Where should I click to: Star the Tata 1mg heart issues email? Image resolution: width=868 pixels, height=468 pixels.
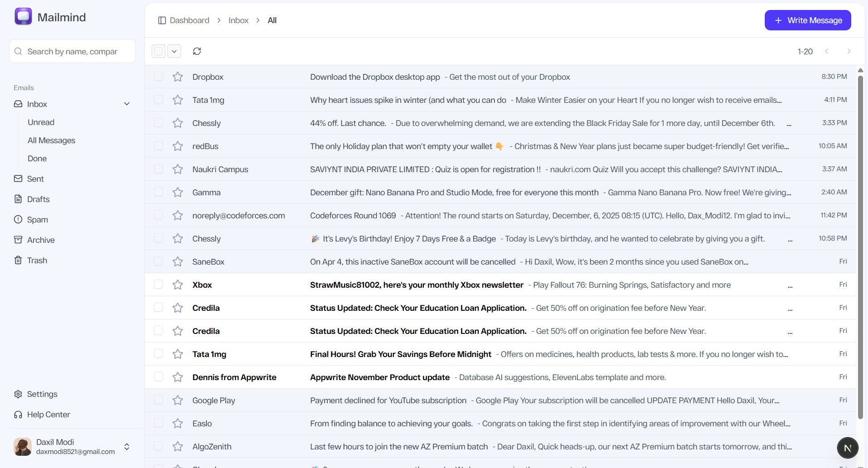(177, 100)
